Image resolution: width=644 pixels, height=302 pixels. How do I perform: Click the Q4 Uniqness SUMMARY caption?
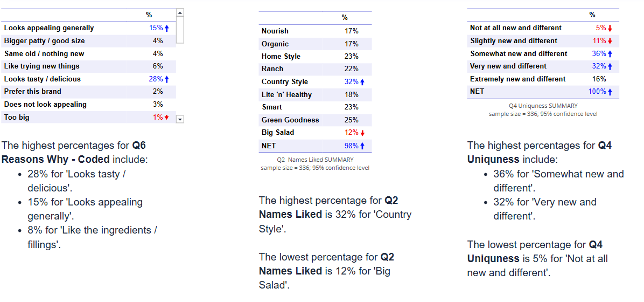(x=543, y=106)
